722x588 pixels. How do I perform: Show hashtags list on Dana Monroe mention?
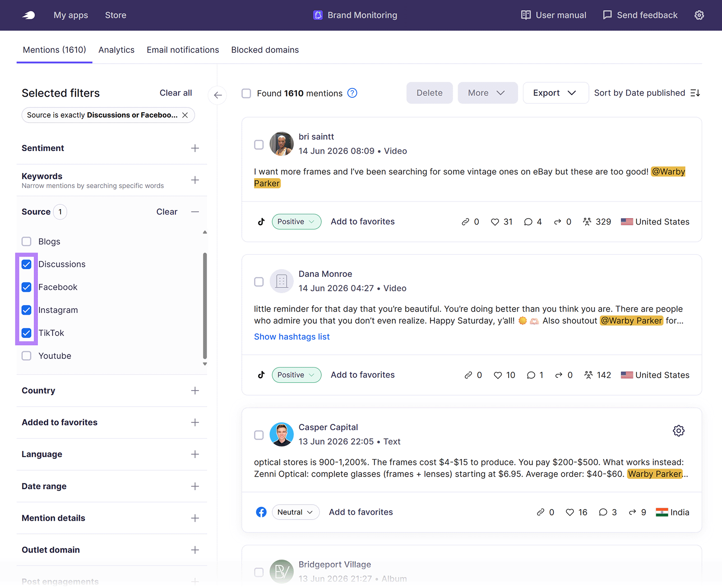tap(292, 337)
